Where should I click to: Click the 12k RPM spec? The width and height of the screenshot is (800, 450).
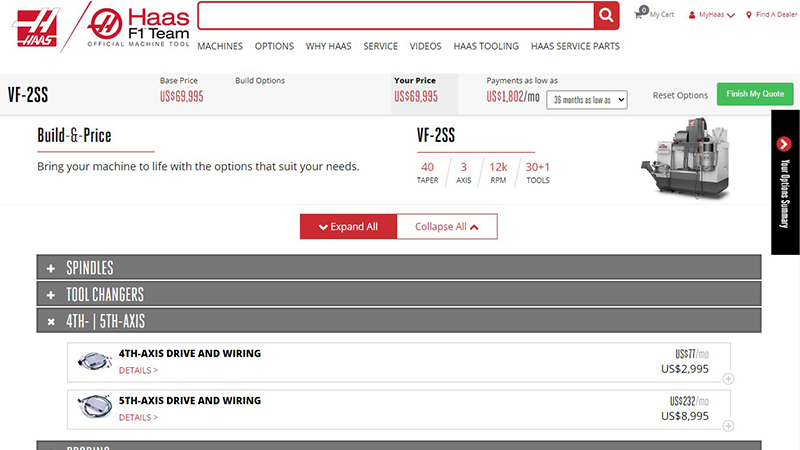[498, 172]
